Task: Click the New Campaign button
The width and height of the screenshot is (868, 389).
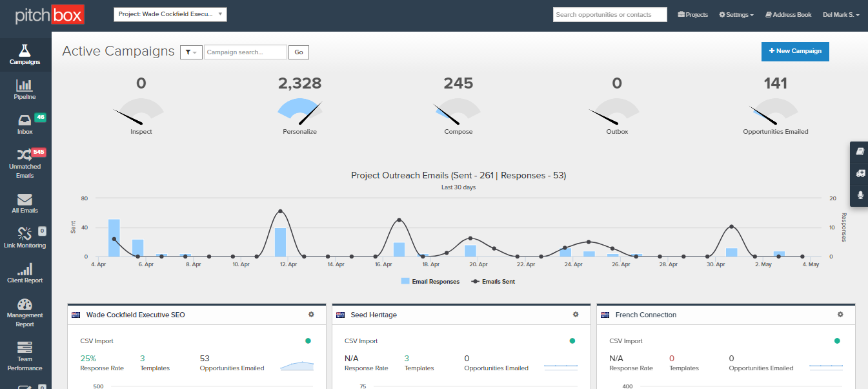Action: tap(795, 51)
